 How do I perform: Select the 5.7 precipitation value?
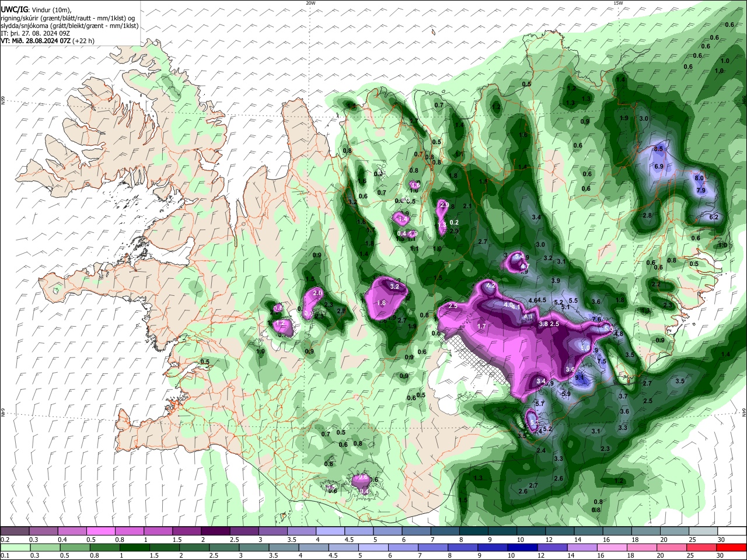(x=540, y=404)
